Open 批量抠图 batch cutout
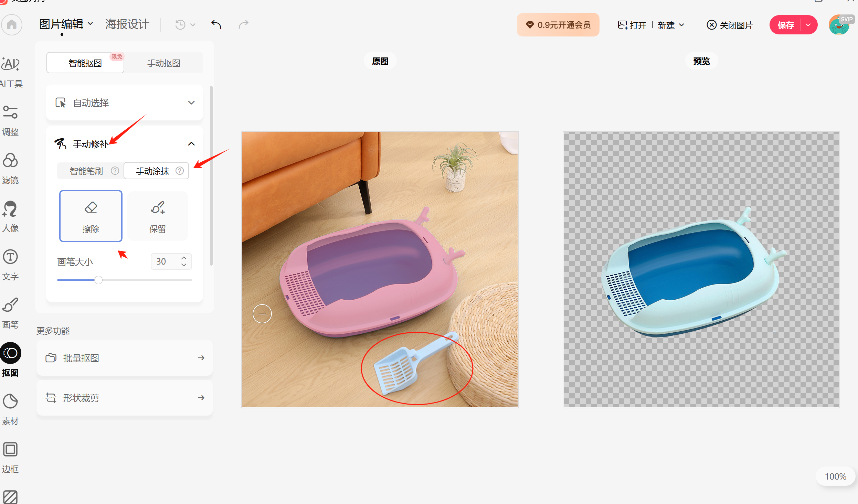Viewport: 858px width, 504px height. [125, 358]
